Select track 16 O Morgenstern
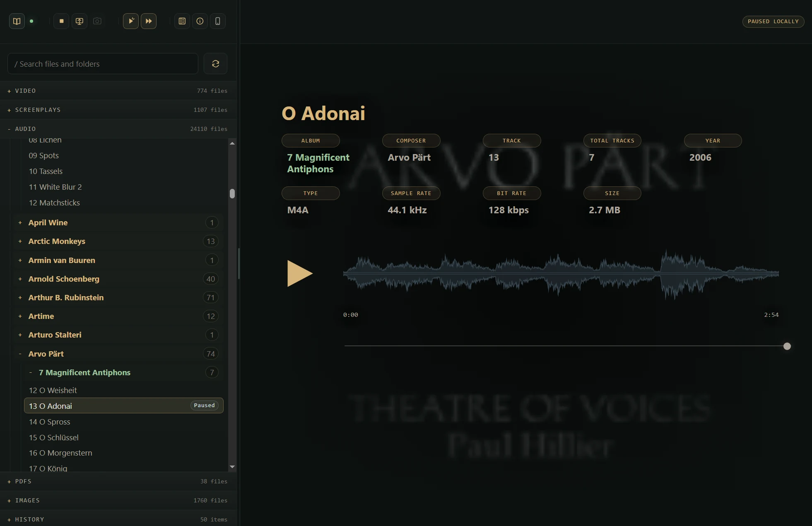Screen dimensions: 812x526 pyautogui.click(x=123, y=453)
